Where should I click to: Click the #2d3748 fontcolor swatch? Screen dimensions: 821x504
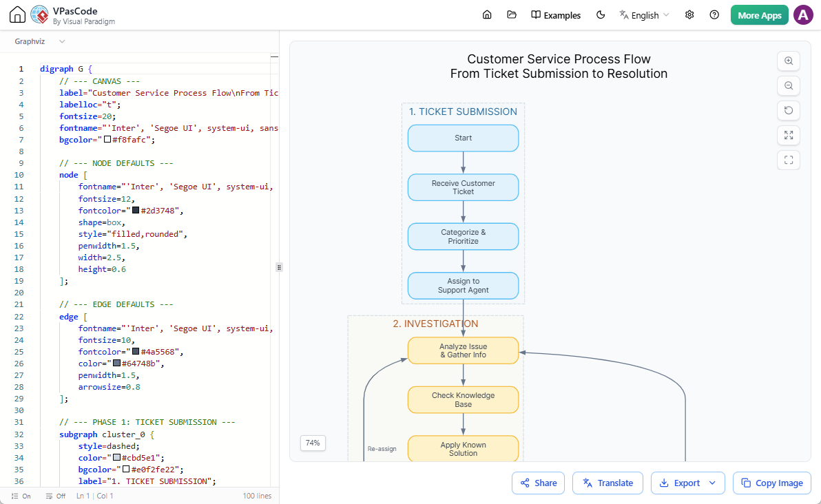coord(136,210)
